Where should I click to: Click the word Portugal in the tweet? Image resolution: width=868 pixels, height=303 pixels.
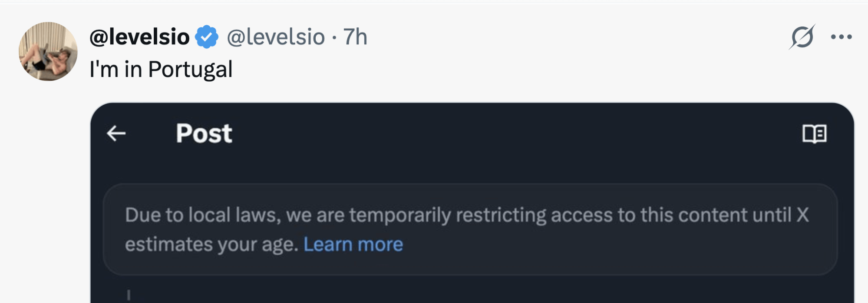[x=190, y=70]
